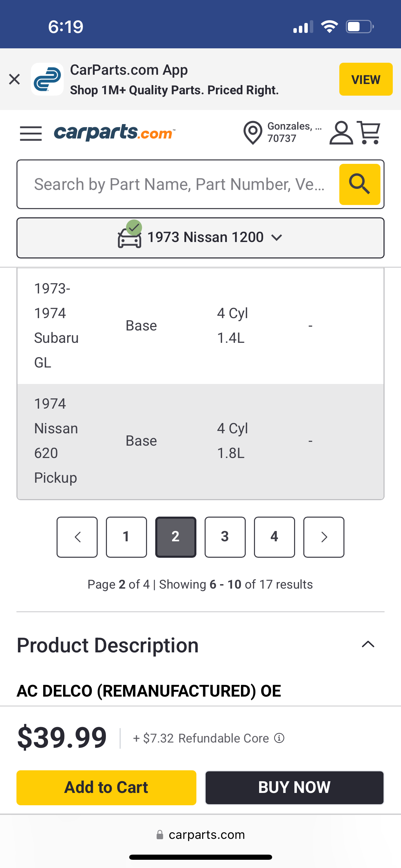Open the hamburger navigation menu

(31, 133)
